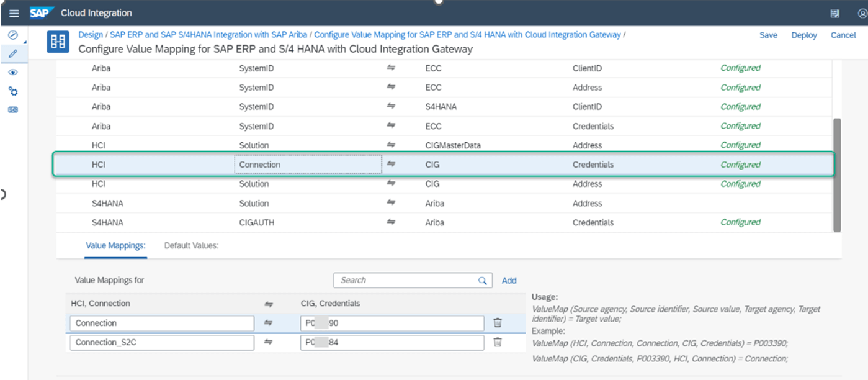Screen dimensions: 868x380
Task: Click bidirectional arrow in HCI Connection row
Action: point(391,165)
